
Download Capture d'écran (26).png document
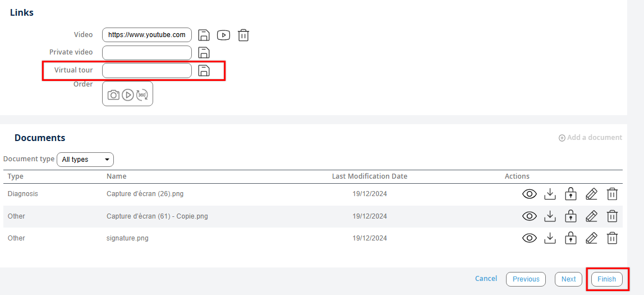pyautogui.click(x=550, y=194)
